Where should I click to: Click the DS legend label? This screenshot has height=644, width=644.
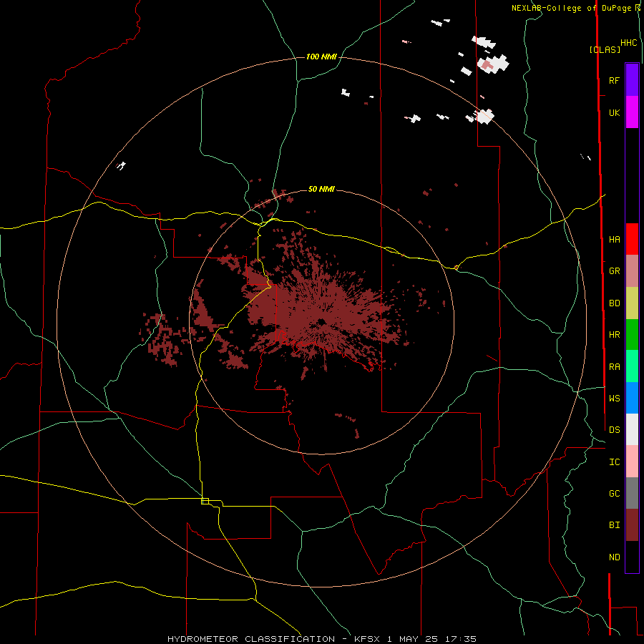614,430
